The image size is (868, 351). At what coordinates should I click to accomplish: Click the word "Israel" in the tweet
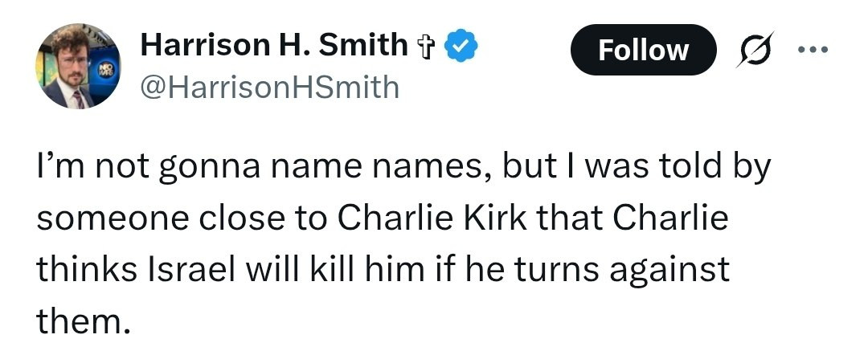point(190,270)
